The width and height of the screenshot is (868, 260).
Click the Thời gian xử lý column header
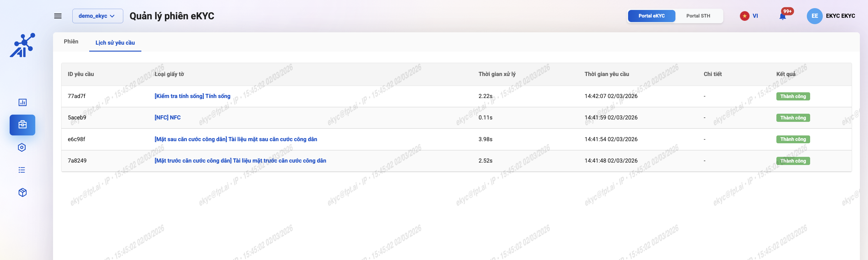tap(497, 74)
